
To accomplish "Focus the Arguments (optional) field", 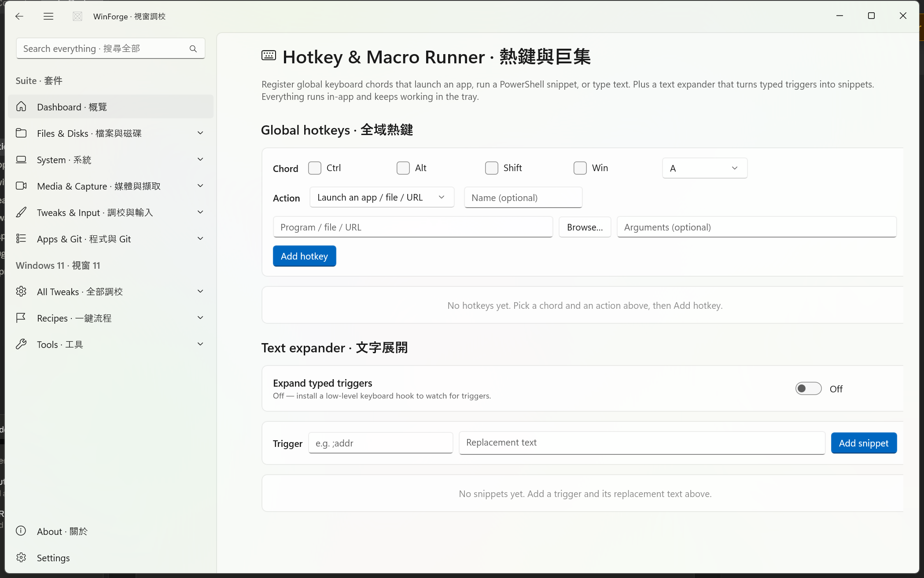I will coord(756,227).
